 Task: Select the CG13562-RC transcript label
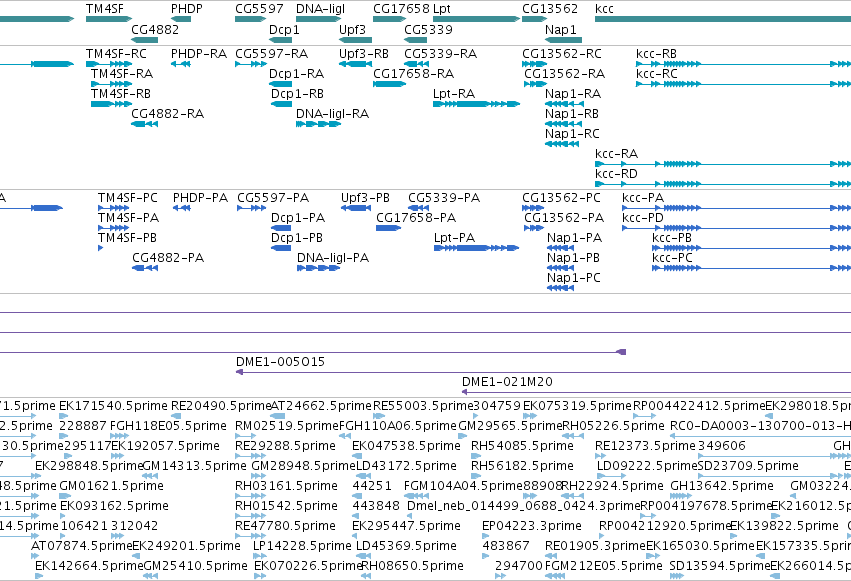tap(562, 54)
